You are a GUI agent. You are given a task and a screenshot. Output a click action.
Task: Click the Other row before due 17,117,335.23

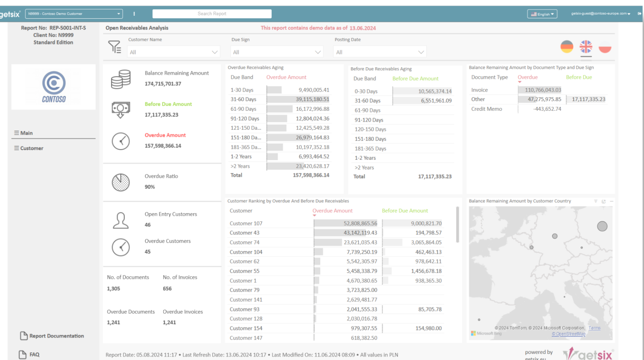[x=589, y=100]
